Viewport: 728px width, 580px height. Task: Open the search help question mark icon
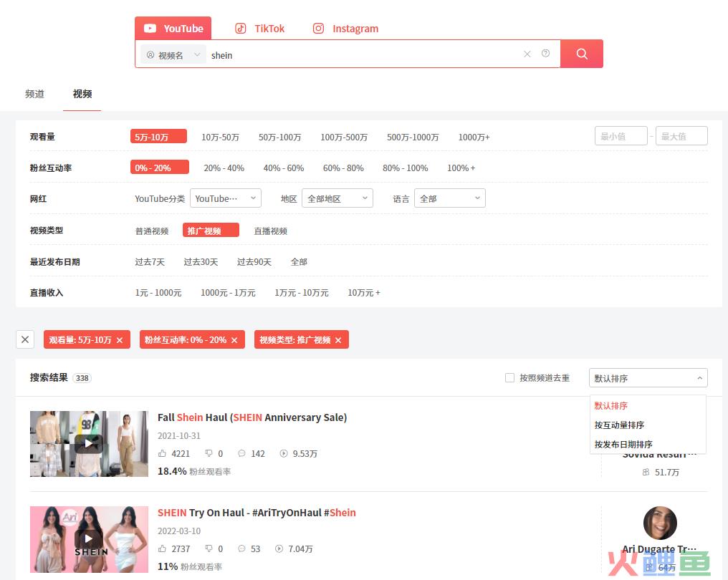click(x=545, y=54)
